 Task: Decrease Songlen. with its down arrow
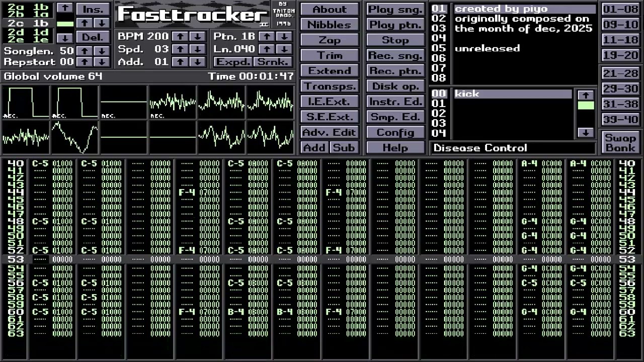pyautogui.click(x=102, y=51)
